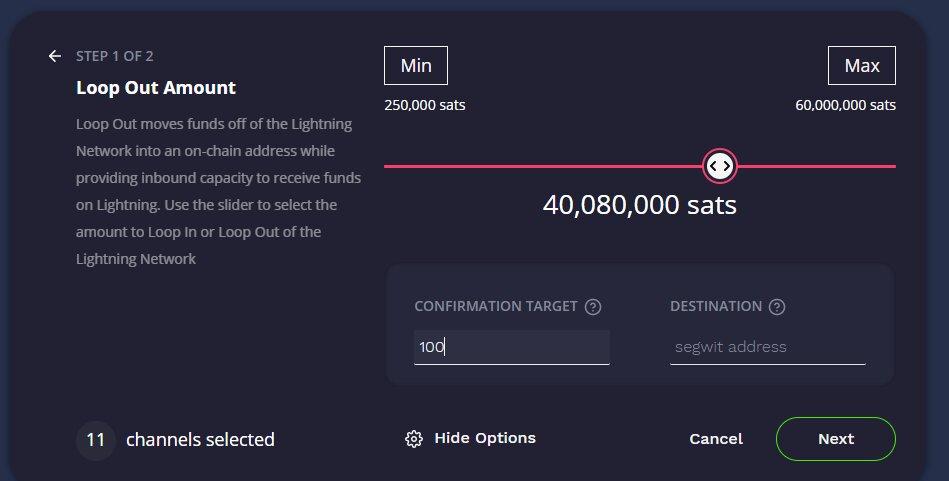
Task: Click the Confirmation Target help question-mark icon
Action: coord(593,307)
